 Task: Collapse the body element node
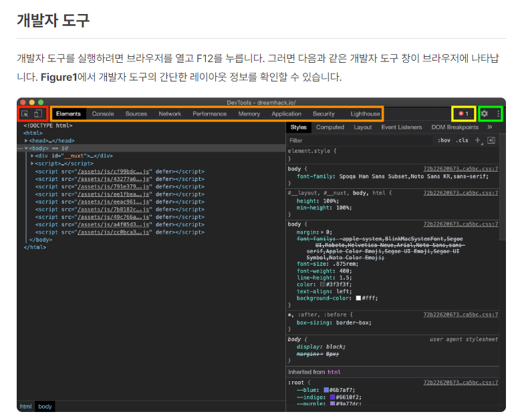click(x=26, y=148)
